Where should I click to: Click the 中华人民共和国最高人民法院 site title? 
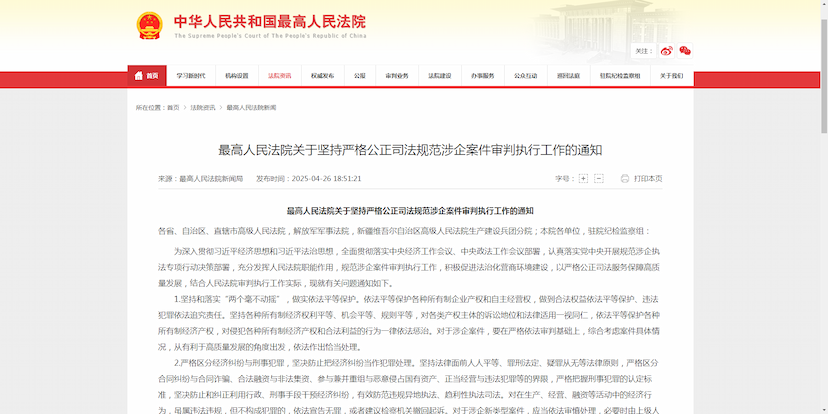point(270,22)
